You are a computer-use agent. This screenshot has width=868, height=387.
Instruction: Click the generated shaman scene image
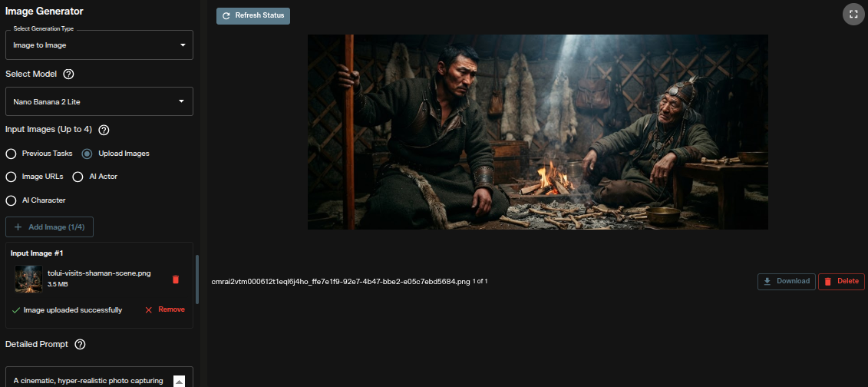tap(537, 132)
